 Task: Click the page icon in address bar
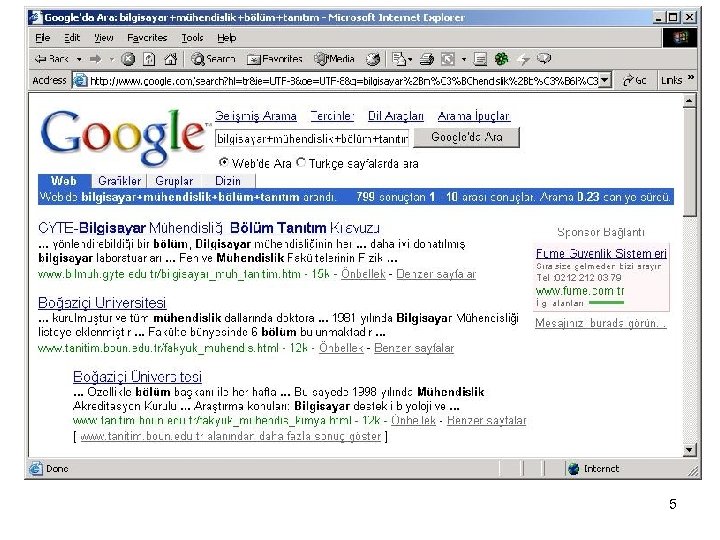pos(80,80)
